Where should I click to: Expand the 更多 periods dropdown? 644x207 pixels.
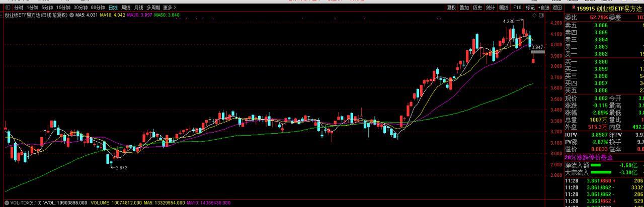point(170,8)
